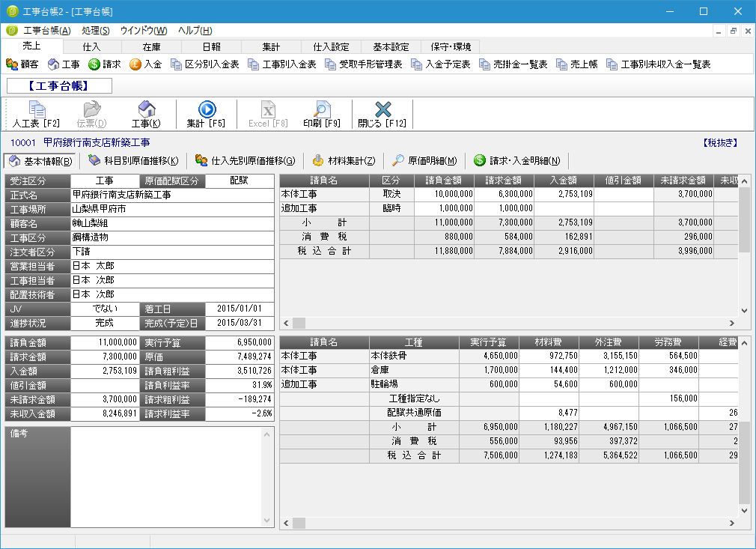Open the 請求 billing icon
The height and width of the screenshot is (549, 756).
click(105, 64)
